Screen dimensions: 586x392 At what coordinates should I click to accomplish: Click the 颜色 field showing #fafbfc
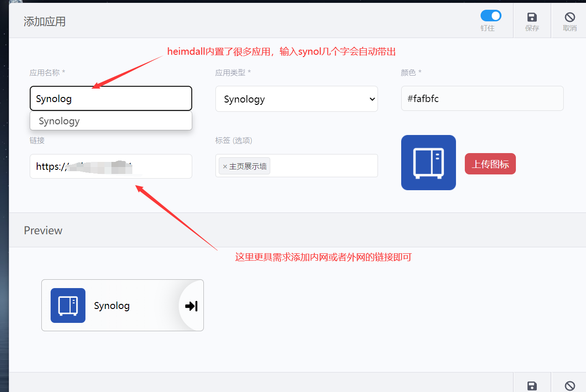[x=482, y=98]
